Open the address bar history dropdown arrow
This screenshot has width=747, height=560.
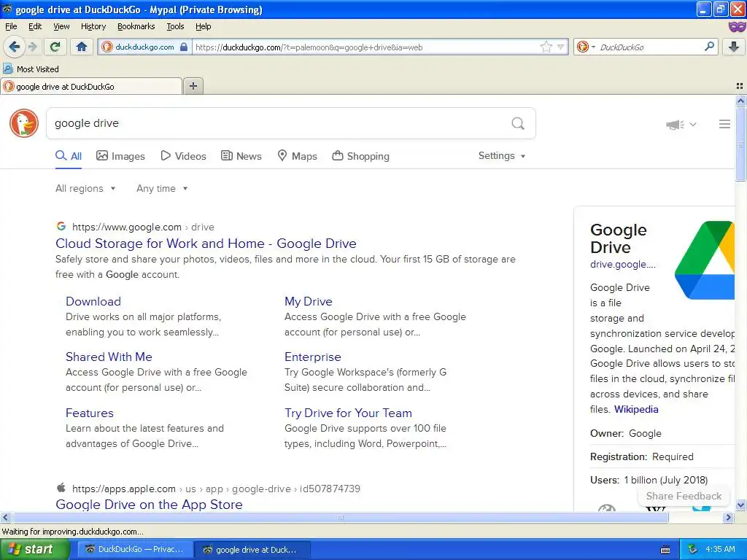click(x=561, y=47)
